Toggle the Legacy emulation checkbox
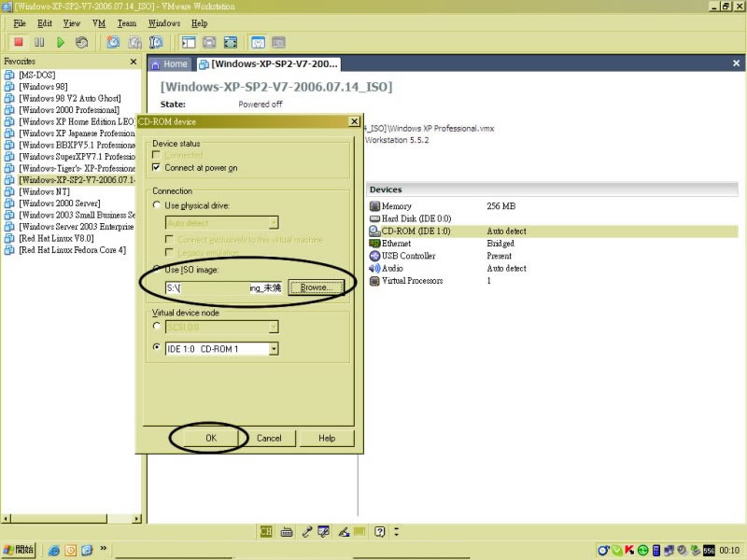 coord(169,252)
